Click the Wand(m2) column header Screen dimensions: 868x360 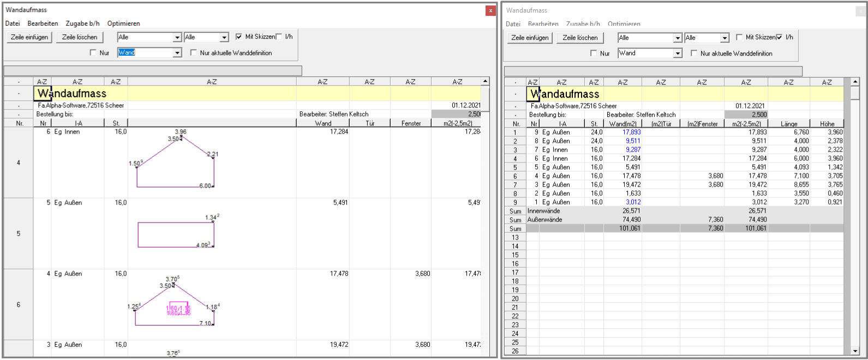coord(622,124)
